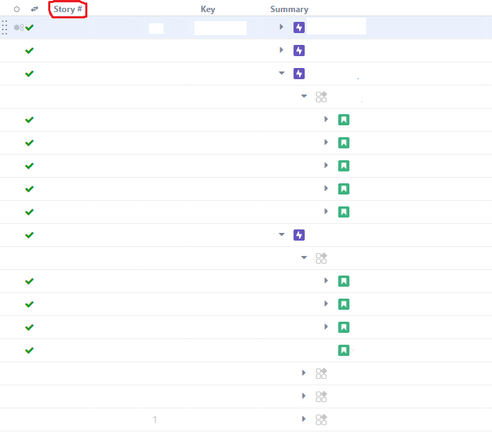
Task: Expand the first of the three collapsed bottom groups
Action: pyautogui.click(x=304, y=373)
